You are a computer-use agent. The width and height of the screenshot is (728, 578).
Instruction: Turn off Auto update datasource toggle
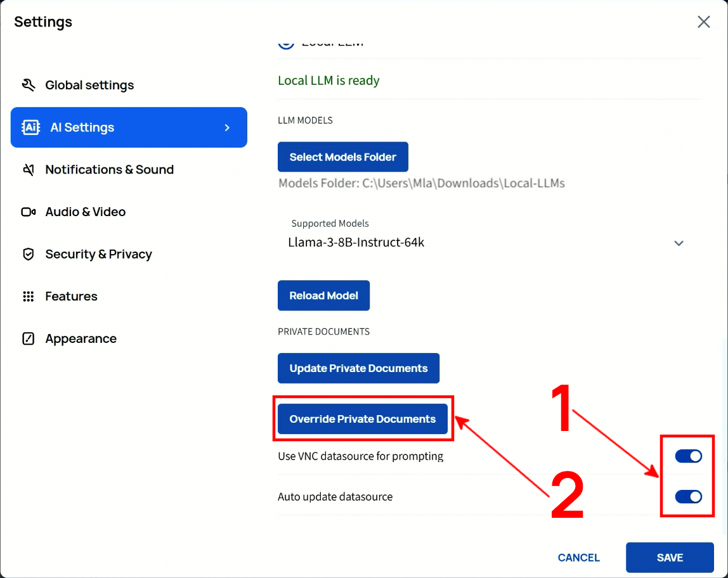pyautogui.click(x=688, y=497)
